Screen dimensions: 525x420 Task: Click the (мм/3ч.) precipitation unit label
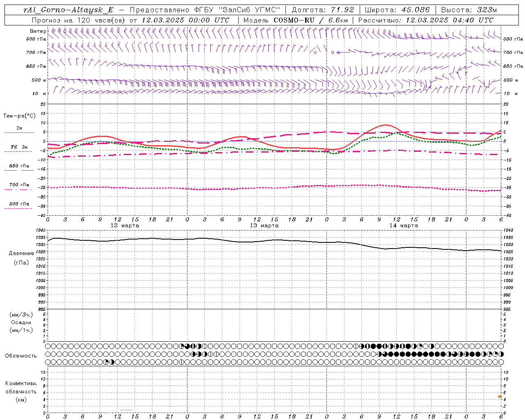[21, 315]
